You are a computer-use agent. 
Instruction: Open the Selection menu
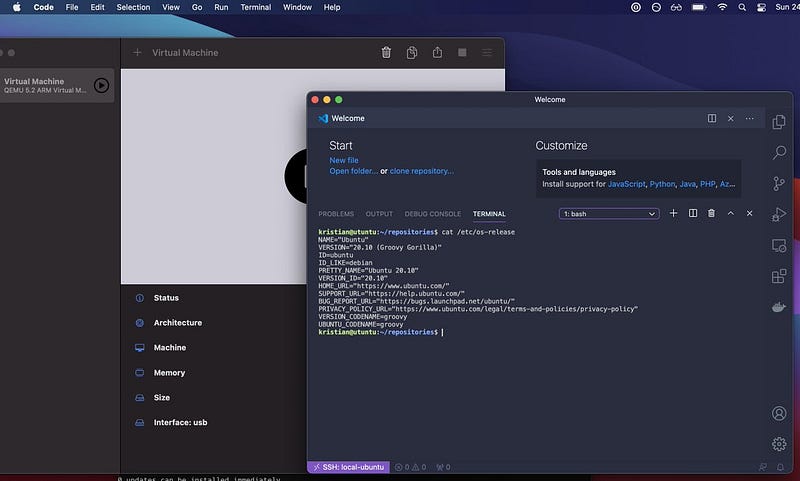133,7
